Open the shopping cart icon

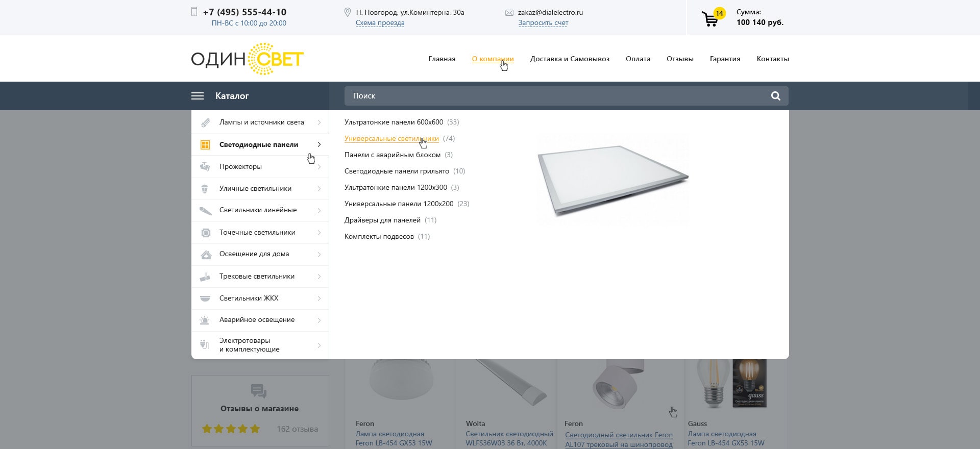click(x=710, y=19)
